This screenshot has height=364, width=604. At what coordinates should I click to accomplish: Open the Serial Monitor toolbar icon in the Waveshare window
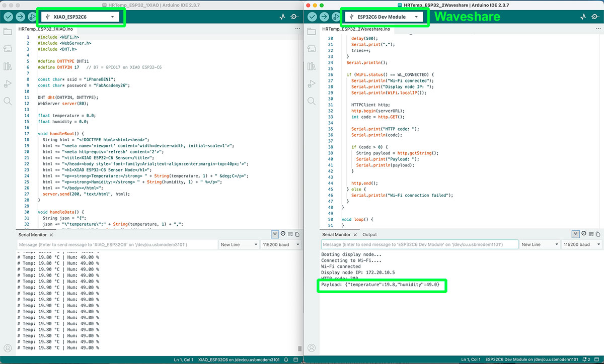pos(595,17)
